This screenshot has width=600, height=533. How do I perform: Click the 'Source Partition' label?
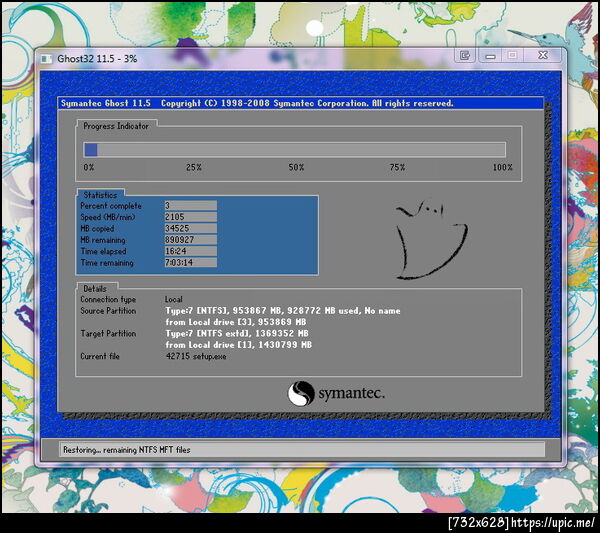tap(108, 311)
